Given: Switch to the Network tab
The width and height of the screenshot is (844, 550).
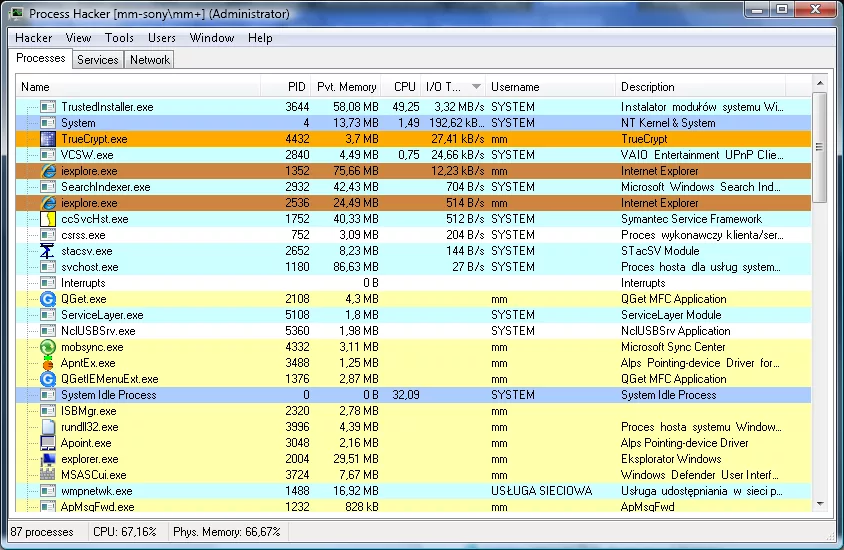Looking at the screenshot, I should (x=150, y=60).
